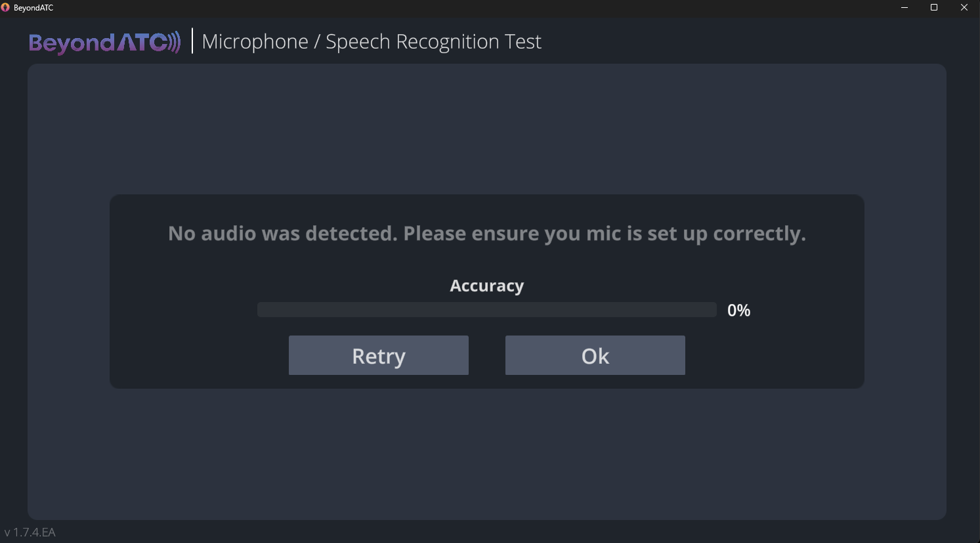
Task: Click the BeyondATC title bar text
Action: [x=33, y=8]
